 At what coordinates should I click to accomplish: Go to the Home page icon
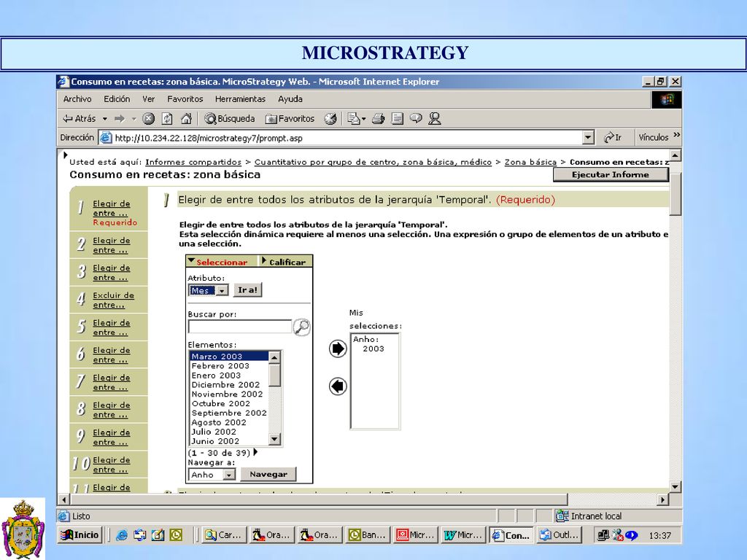tap(186, 119)
